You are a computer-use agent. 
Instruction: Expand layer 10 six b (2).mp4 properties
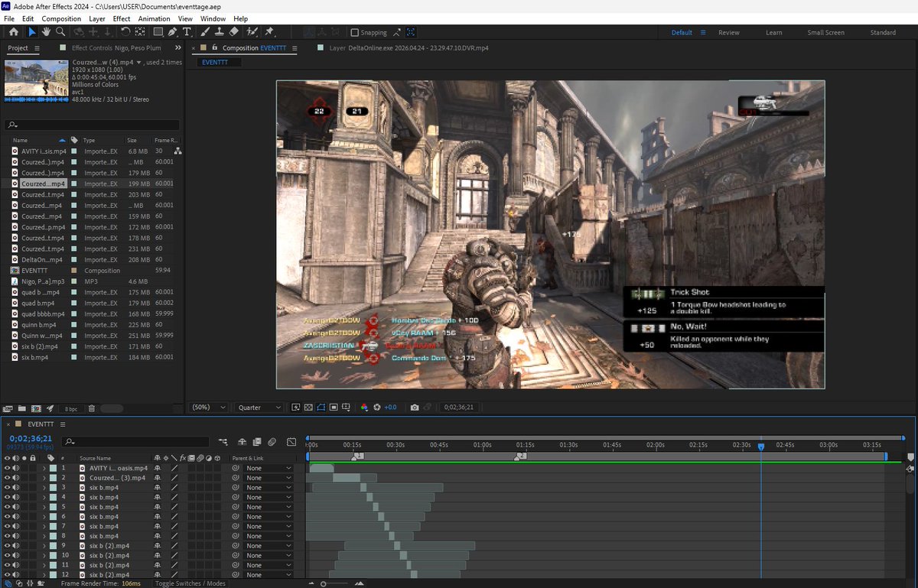(44, 555)
